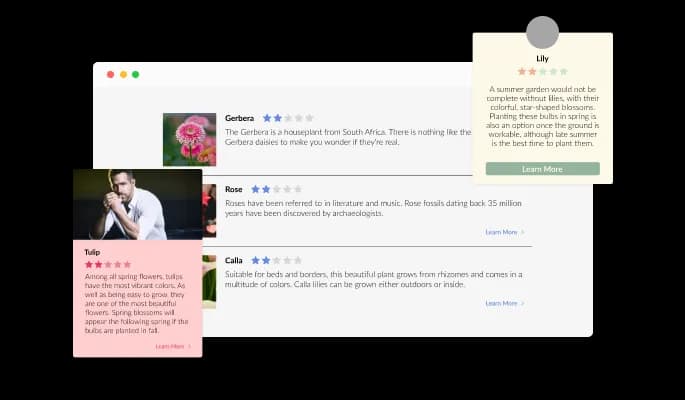Click the yellow minimize window dot
This screenshot has width=685, height=400.
123,75
